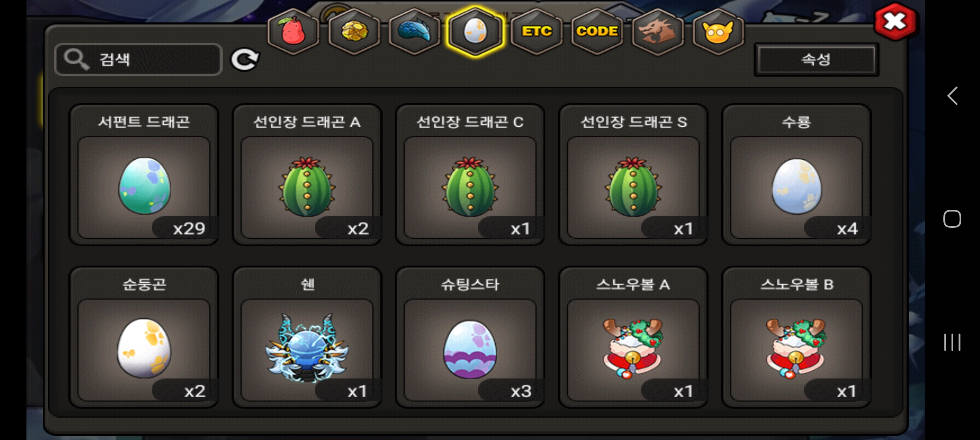Open the red fruit food tab
This screenshot has height=440, width=980.
point(293,31)
